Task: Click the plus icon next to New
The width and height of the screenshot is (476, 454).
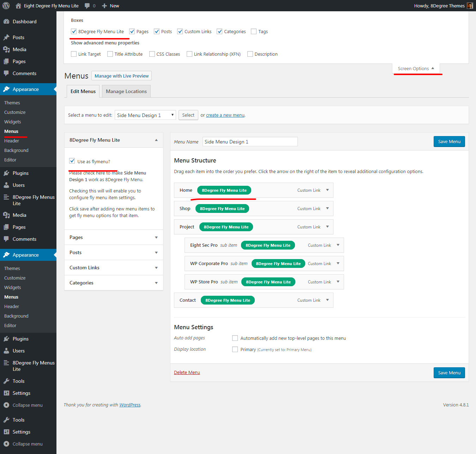Action: click(104, 6)
